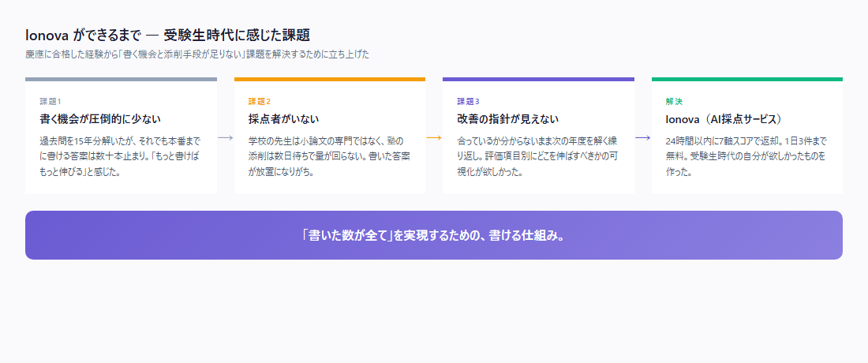Click the gray arrow after the 課題1 card

point(226,138)
